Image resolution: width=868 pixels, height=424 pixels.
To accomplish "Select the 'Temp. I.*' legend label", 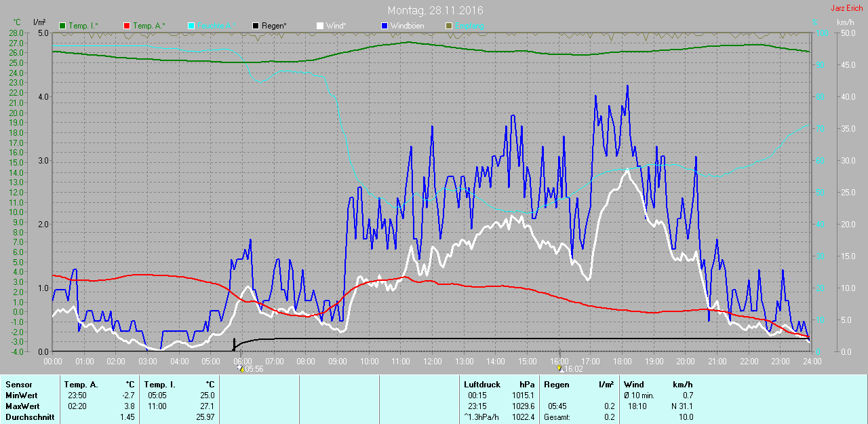I will (x=83, y=26).
